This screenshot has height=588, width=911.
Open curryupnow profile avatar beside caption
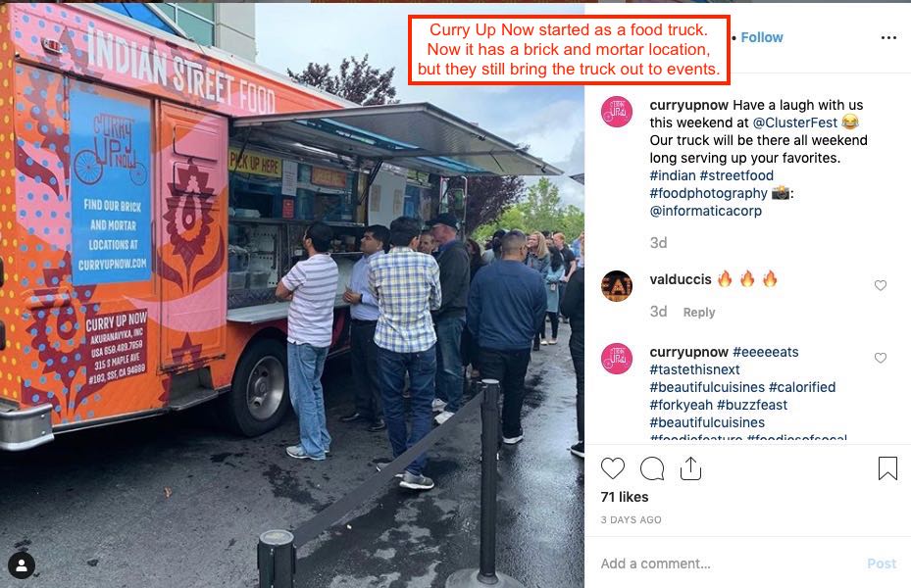click(617, 112)
